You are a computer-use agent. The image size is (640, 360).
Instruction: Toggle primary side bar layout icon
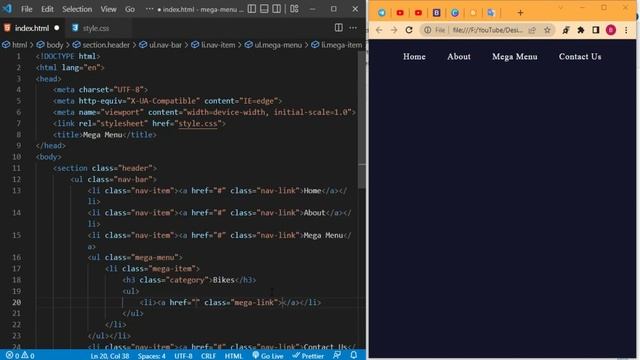252,9
